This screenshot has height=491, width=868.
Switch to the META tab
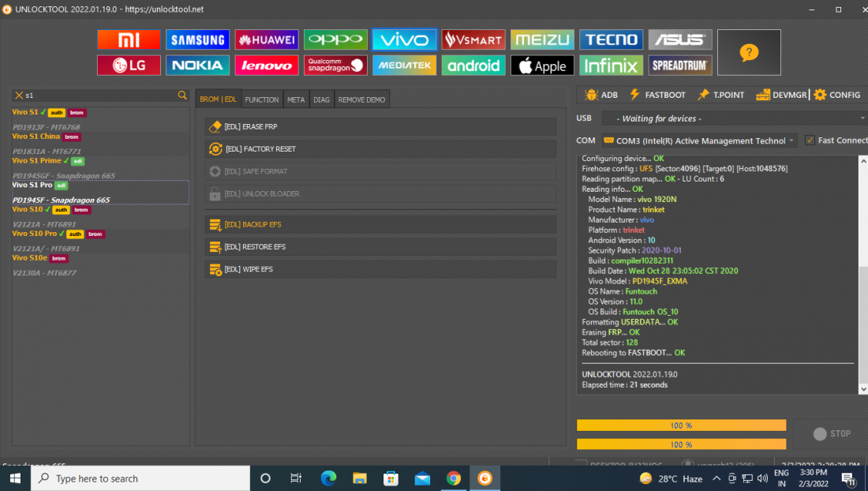point(296,99)
